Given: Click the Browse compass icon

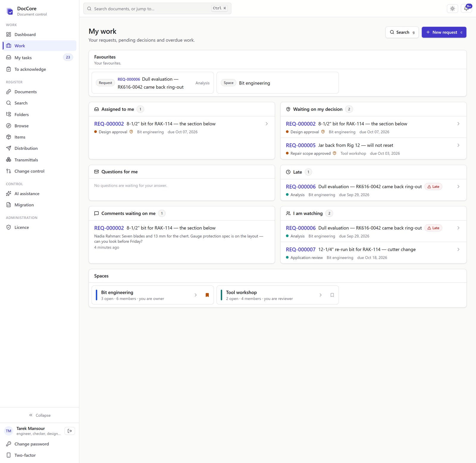Looking at the screenshot, I should 9,126.
